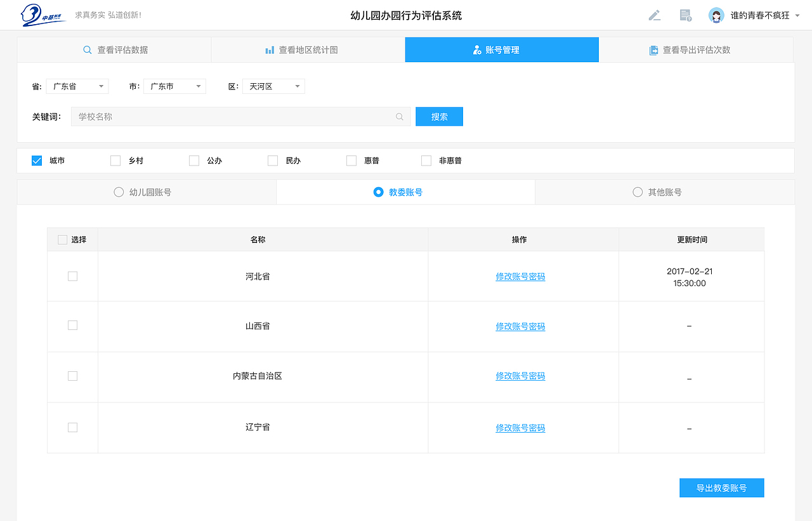Check the 公办 filter option
Viewport: 812px width, 521px height.
point(194,161)
